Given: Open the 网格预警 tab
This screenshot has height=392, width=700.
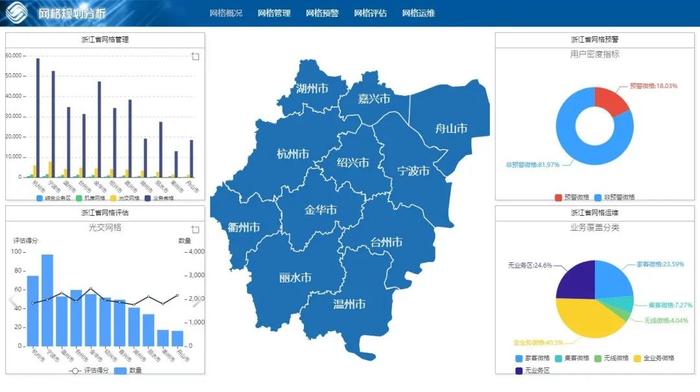Looking at the screenshot, I should coord(322,13).
